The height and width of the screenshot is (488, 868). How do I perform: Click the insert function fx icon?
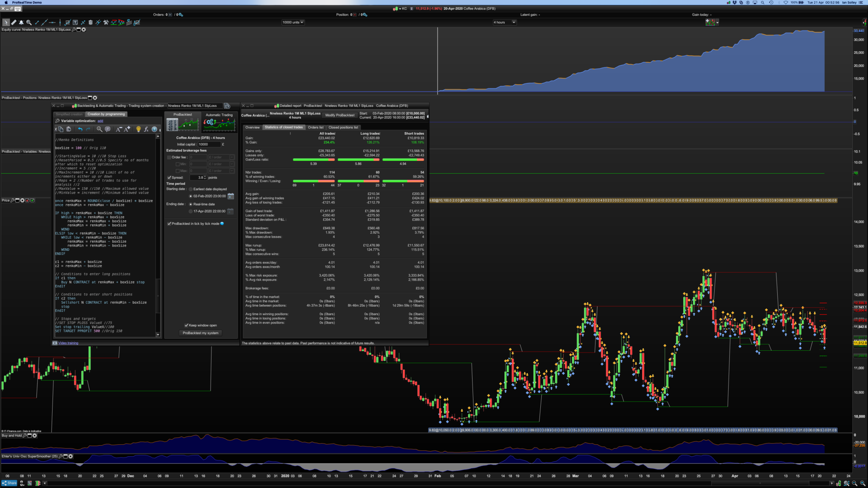146,129
